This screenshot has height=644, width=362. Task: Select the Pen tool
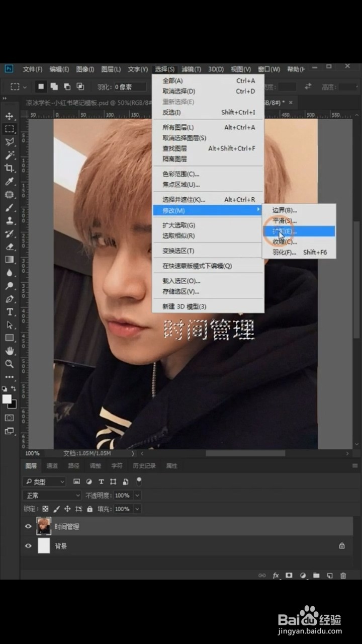point(10,299)
